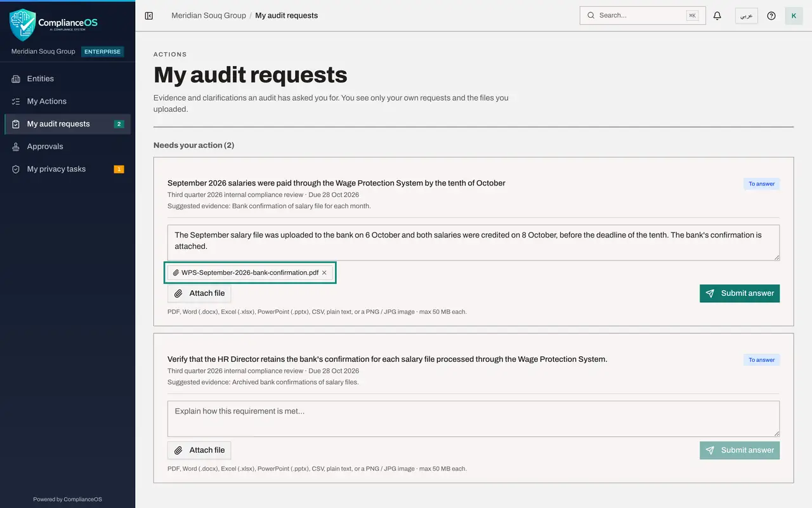812x508 pixels.
Task: Attach file to HR Director request
Action: click(199, 450)
